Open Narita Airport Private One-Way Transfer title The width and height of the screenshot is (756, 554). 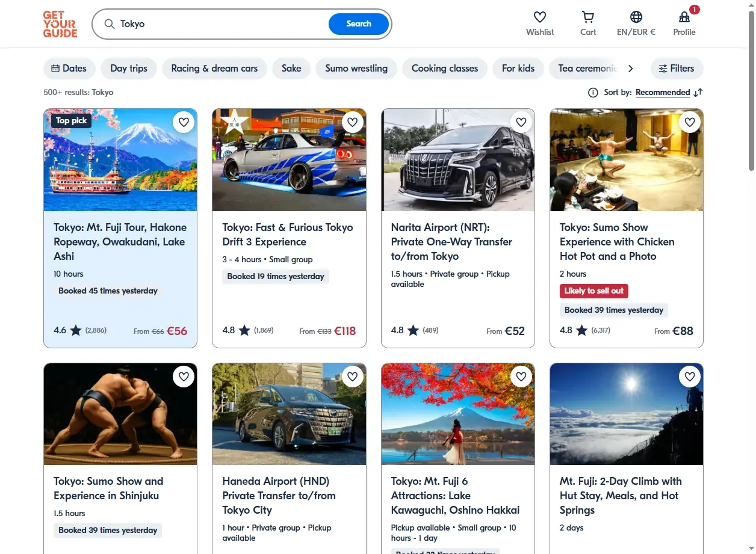(451, 242)
